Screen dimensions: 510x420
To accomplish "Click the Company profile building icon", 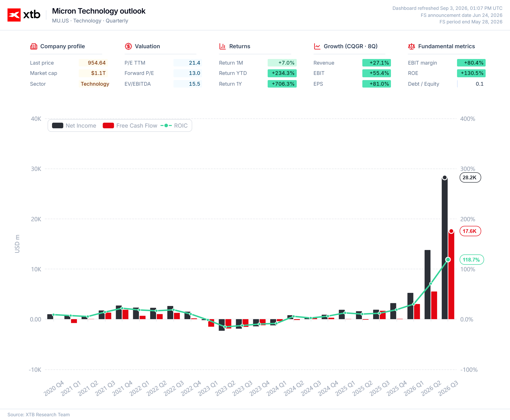I will tap(34, 46).
